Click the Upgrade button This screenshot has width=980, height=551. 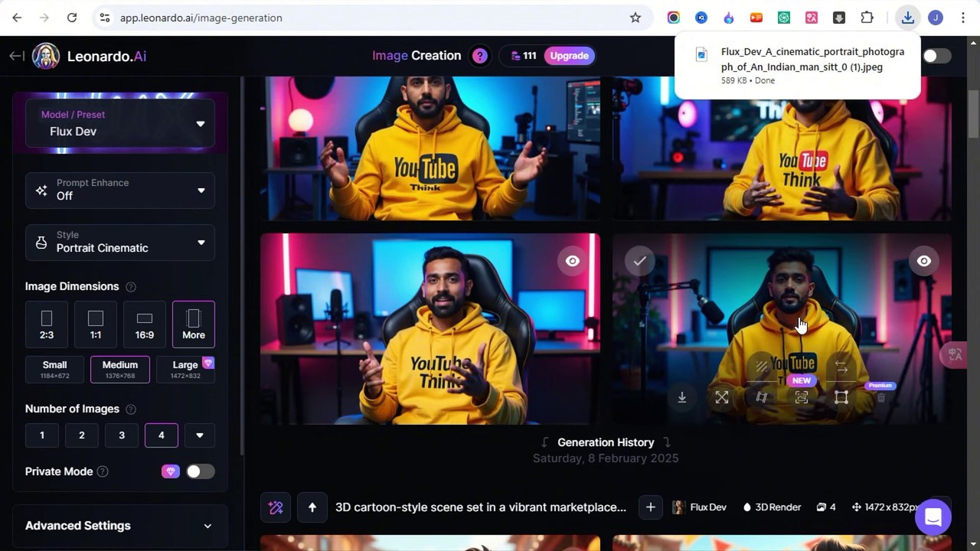point(570,56)
